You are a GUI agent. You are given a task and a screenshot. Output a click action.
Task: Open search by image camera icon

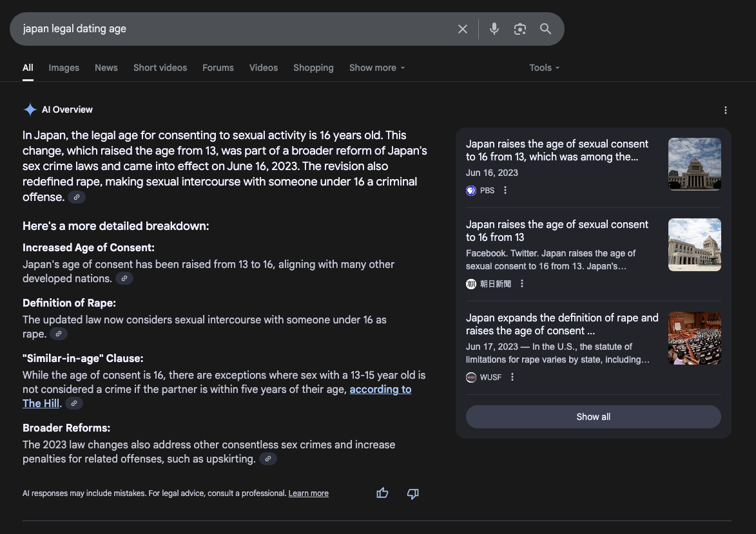519,29
